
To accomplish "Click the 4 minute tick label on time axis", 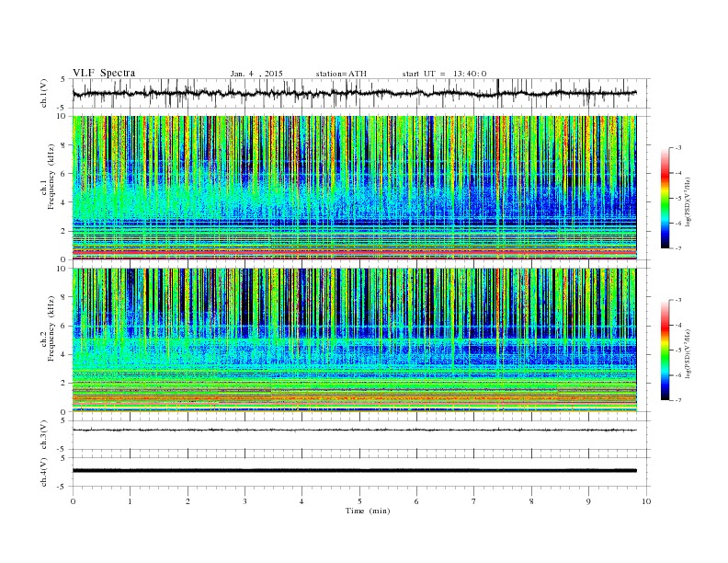I will tap(301, 501).
